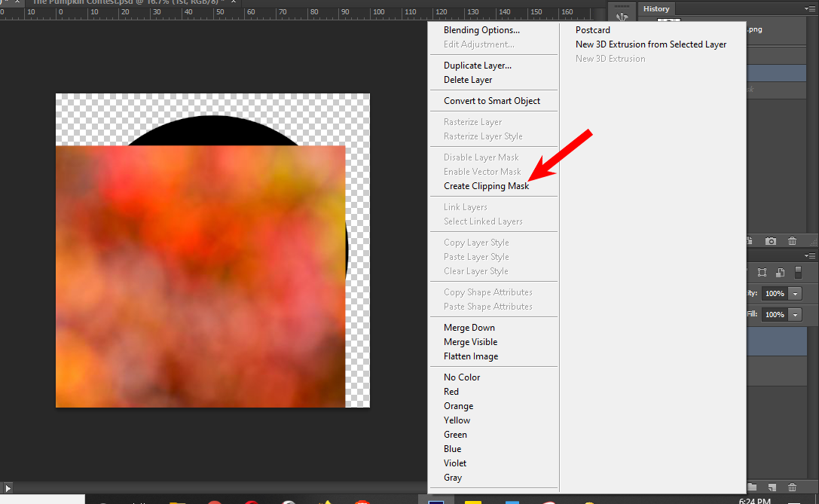Image resolution: width=819 pixels, height=504 pixels.
Task: Set layer color label to Orange
Action: click(459, 406)
